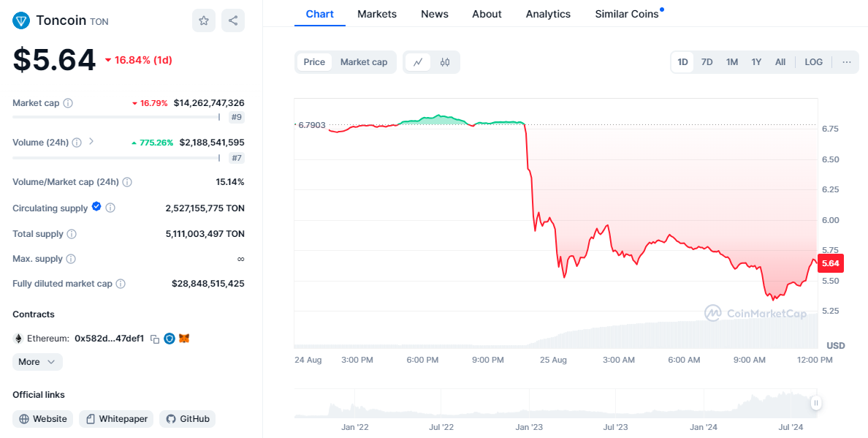Click the 5,111,003,497 TON total supply
This screenshot has width=868, height=438.
205,234
